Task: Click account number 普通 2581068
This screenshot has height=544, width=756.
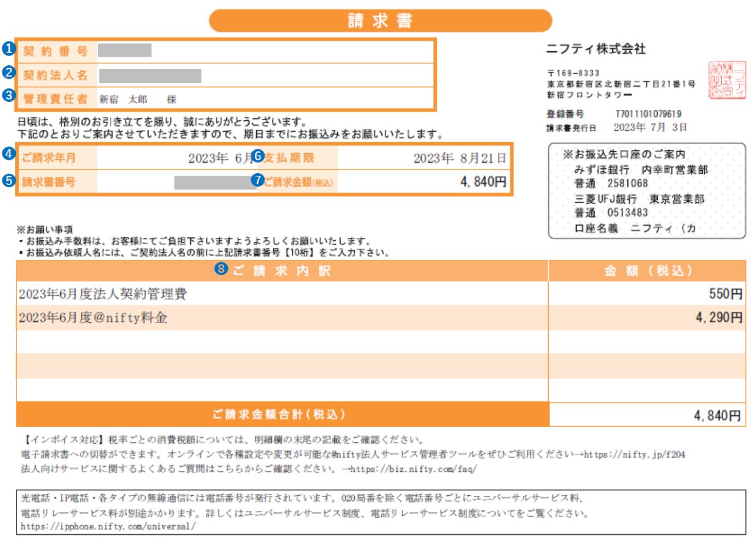Action: point(612,184)
